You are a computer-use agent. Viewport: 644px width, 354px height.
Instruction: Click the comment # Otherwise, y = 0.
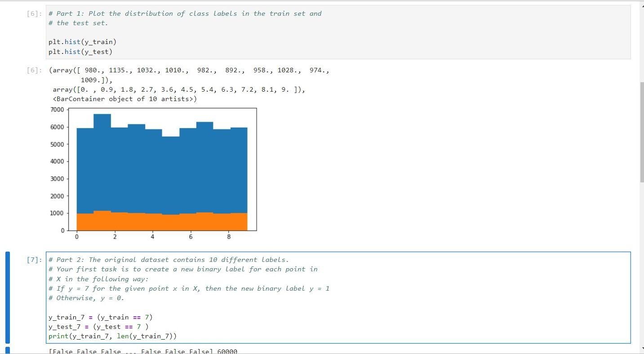(85, 298)
